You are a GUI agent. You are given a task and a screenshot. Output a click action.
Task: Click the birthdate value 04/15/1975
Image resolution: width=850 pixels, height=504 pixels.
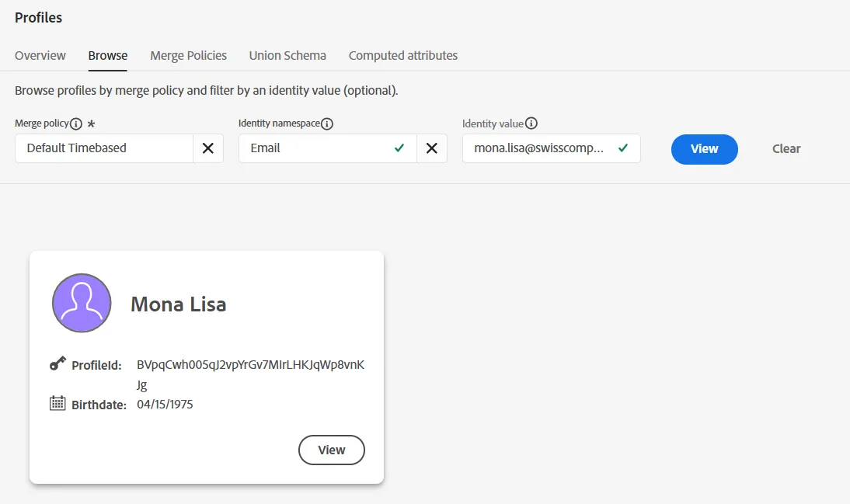165,405
